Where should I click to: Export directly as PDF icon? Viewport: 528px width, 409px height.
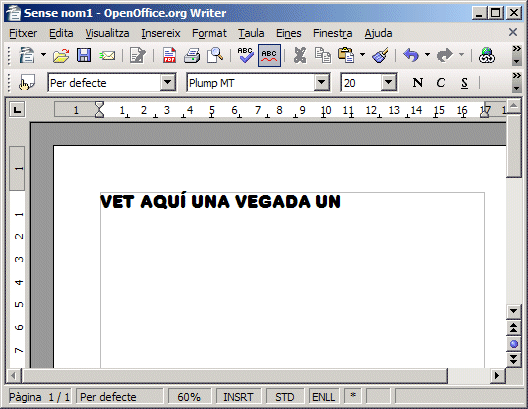169,55
